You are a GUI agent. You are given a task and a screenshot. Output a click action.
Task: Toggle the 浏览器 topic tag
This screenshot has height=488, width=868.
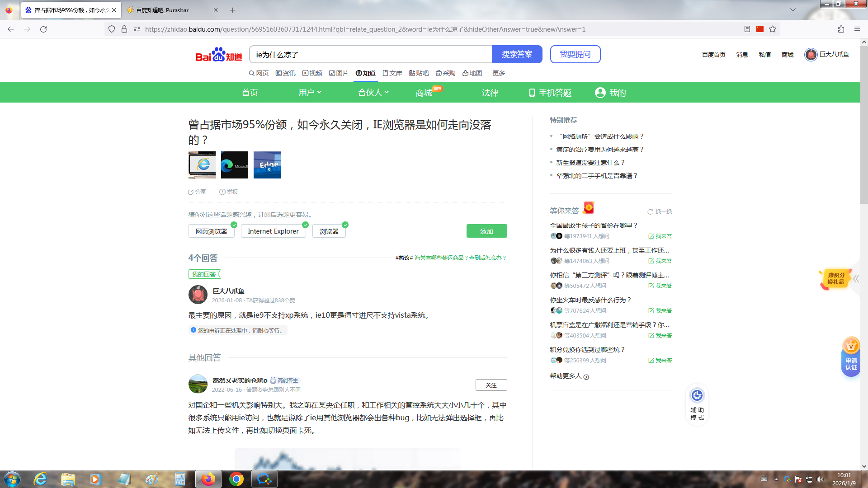[x=329, y=231]
